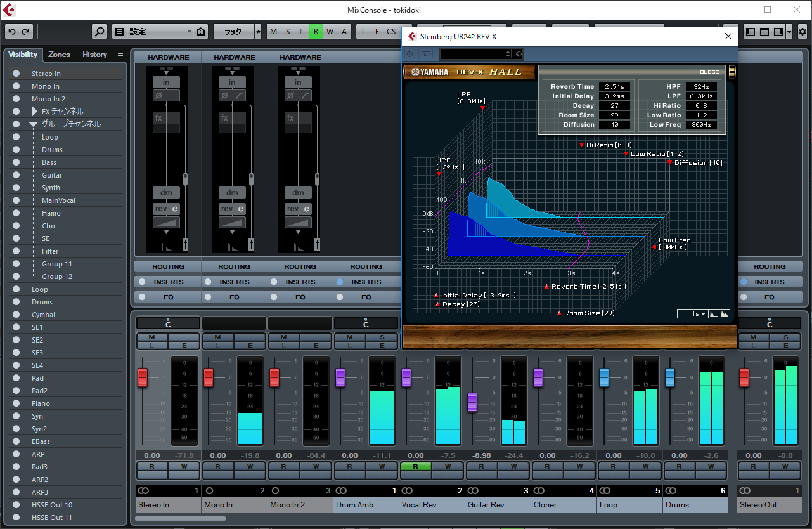Click the ラック racks button
The width and height of the screenshot is (812, 529).
tap(233, 32)
